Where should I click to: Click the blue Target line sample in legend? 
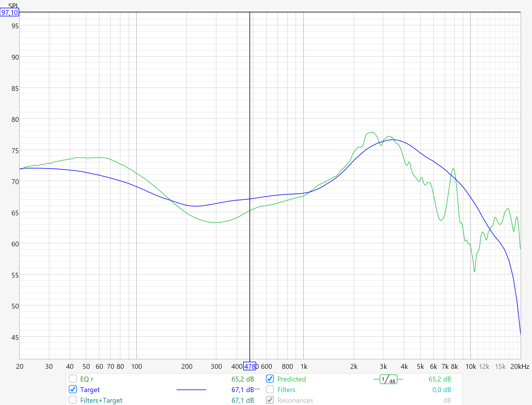[191, 390]
